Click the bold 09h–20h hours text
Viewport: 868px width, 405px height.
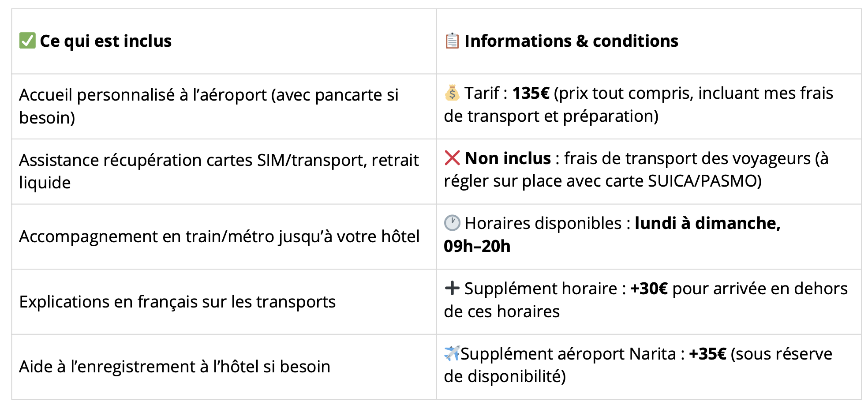click(x=477, y=246)
